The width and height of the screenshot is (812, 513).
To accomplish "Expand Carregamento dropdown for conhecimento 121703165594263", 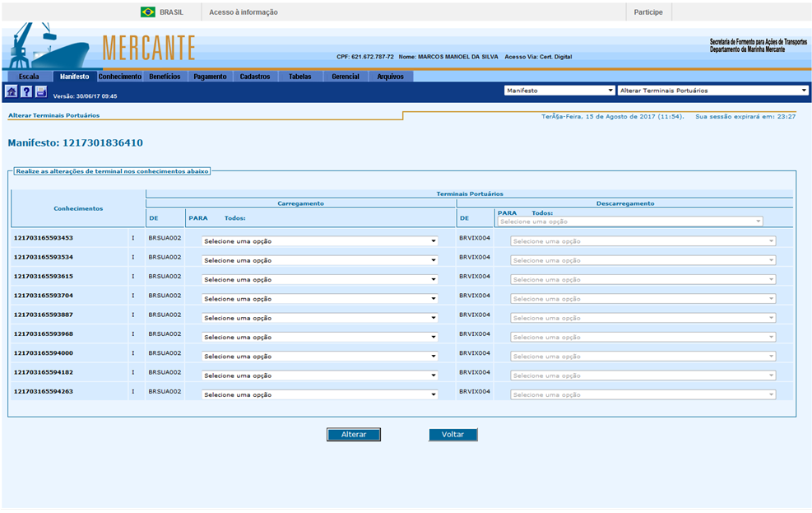I will pyautogui.click(x=319, y=394).
